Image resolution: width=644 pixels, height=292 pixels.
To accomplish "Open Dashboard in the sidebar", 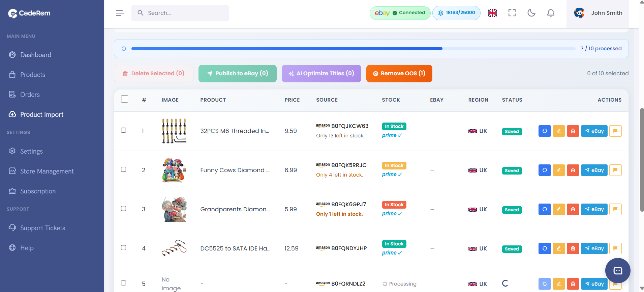I will pos(35,55).
